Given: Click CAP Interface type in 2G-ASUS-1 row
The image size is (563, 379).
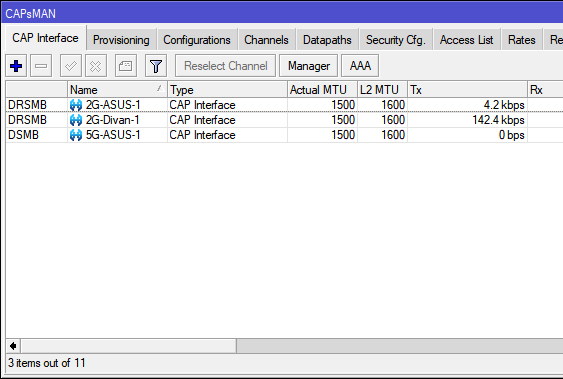Looking at the screenshot, I should tap(203, 105).
